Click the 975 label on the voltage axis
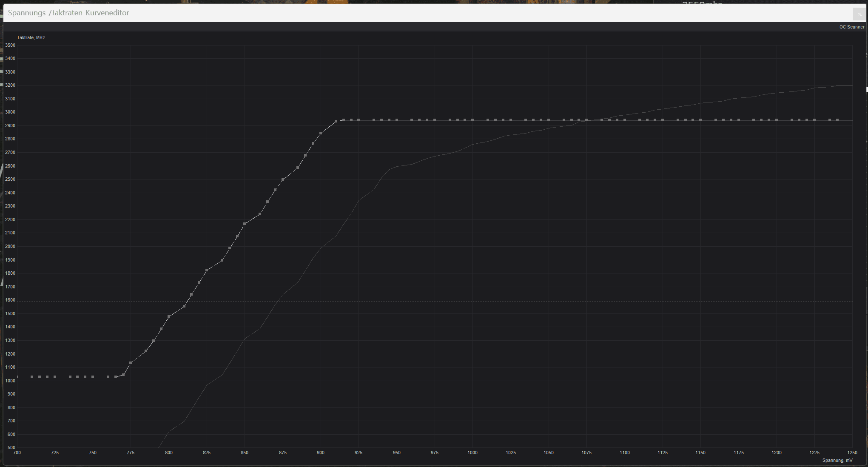 [435, 453]
